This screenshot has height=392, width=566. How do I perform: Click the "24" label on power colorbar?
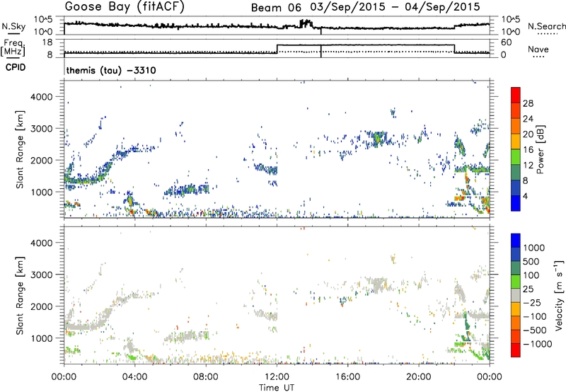click(x=528, y=119)
